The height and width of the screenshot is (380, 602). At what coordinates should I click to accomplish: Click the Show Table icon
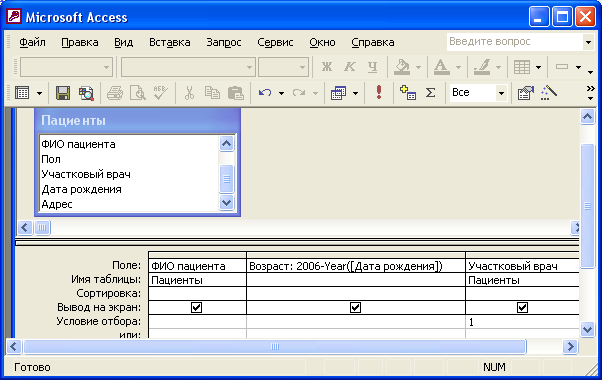pyautogui.click(x=408, y=93)
